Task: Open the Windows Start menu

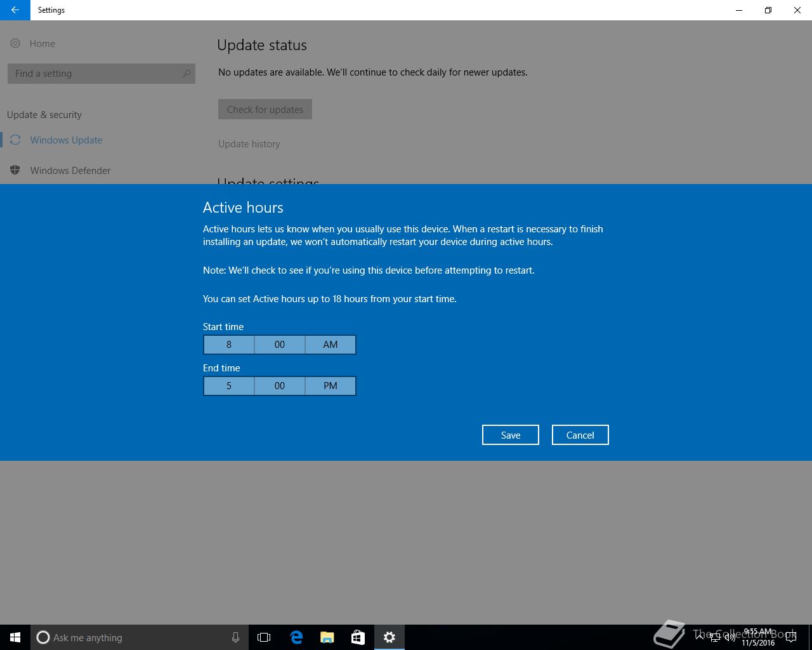Action: coord(15,637)
